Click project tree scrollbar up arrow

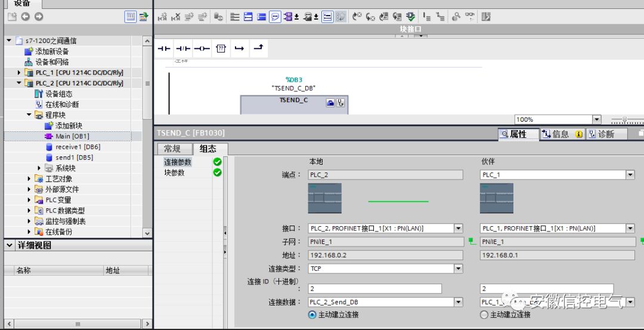[147, 41]
